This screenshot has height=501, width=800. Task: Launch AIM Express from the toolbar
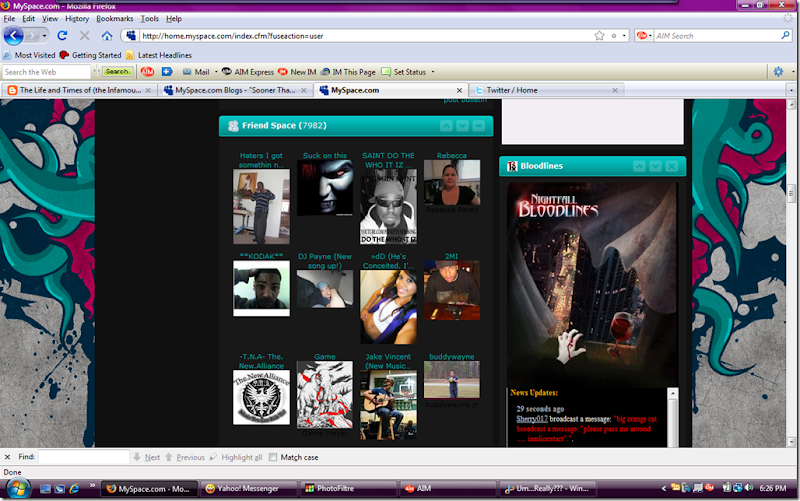tap(248, 72)
